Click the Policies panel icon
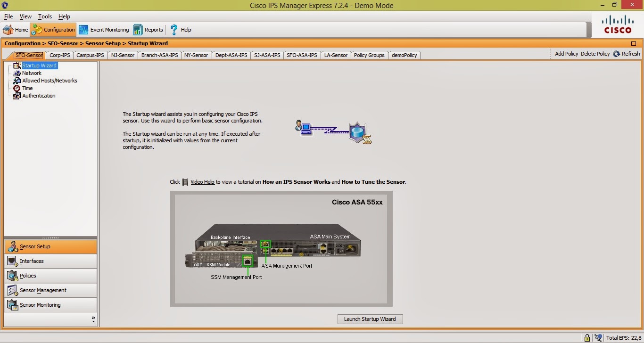Image resolution: width=644 pixels, height=343 pixels. click(13, 276)
